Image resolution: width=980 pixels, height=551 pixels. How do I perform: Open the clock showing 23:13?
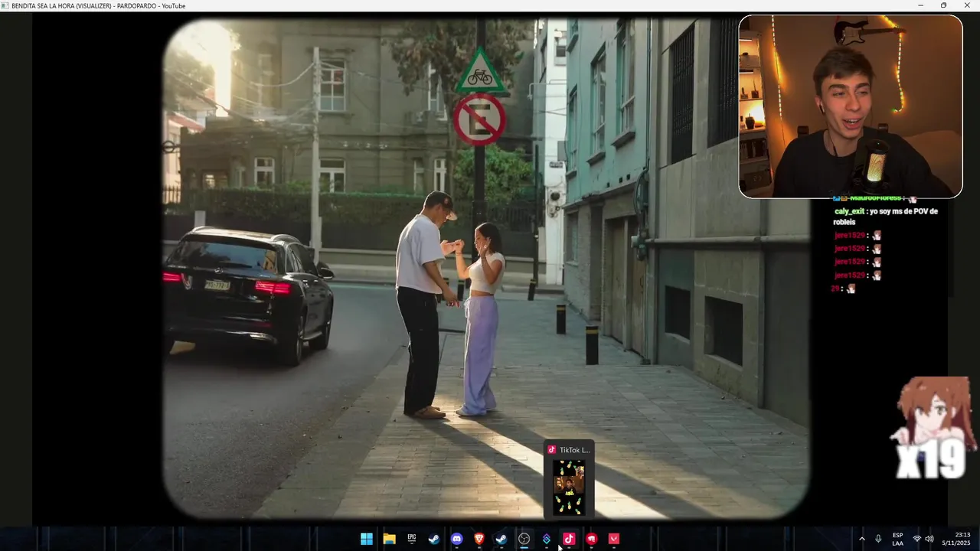[x=957, y=539]
